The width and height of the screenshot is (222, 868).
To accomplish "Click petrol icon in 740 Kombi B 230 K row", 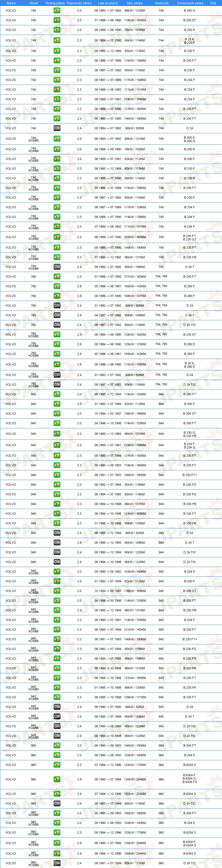I will 57,178.
